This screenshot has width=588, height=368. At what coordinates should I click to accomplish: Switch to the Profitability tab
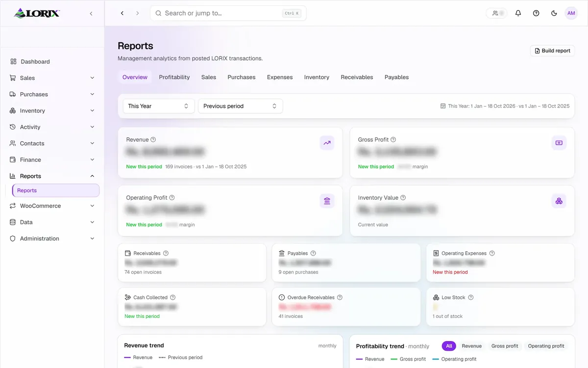pos(174,77)
